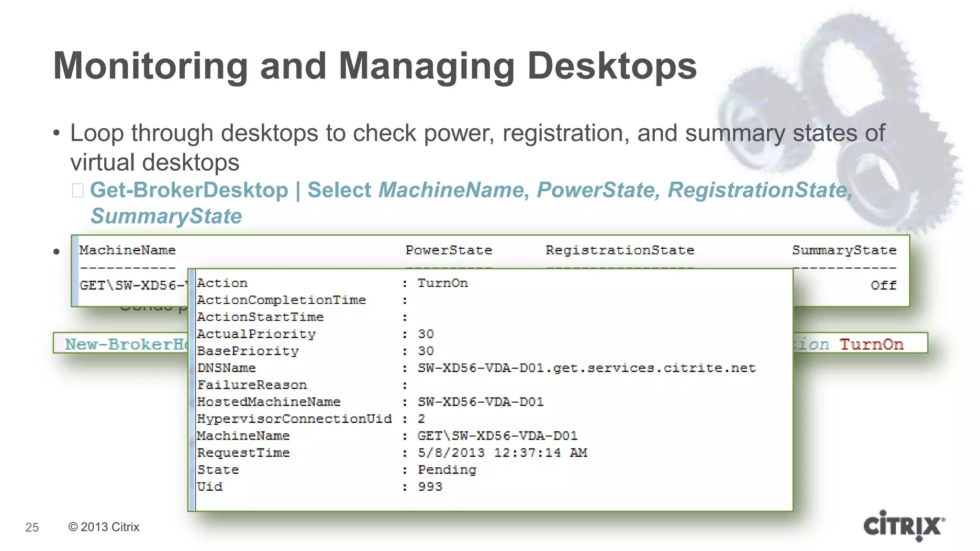
Task: Click SW-XD56-VDA-D01.get.services.citrite.net value
Action: click(x=587, y=368)
